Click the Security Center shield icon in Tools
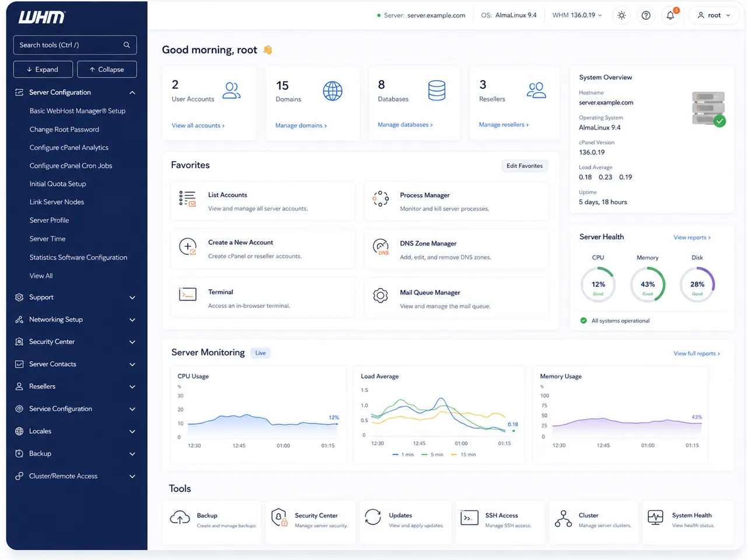Image resolution: width=747 pixels, height=560 pixels. tap(280, 517)
